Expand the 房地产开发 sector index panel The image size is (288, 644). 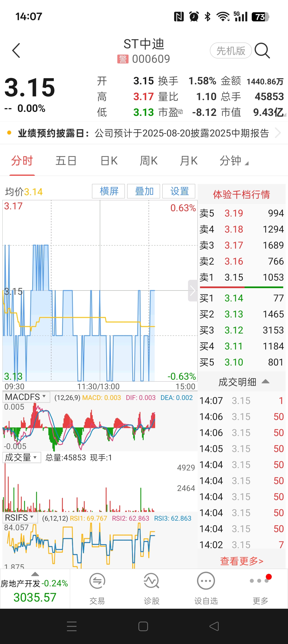(35, 589)
